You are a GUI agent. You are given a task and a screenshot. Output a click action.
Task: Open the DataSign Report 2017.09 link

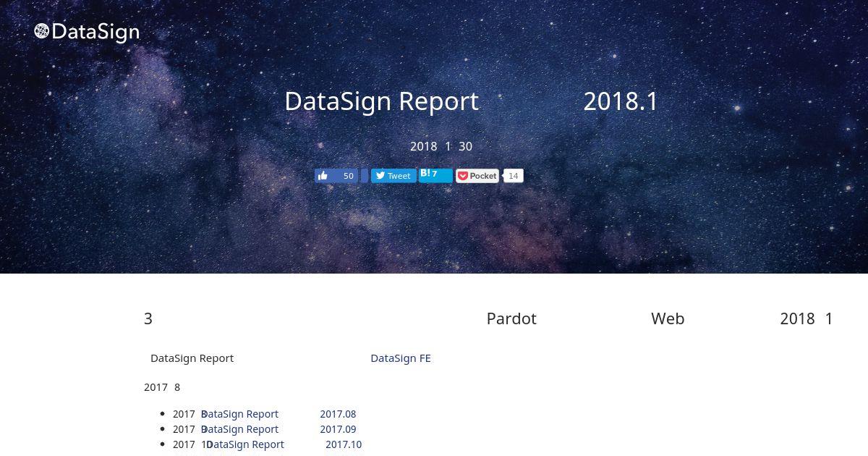278,429
